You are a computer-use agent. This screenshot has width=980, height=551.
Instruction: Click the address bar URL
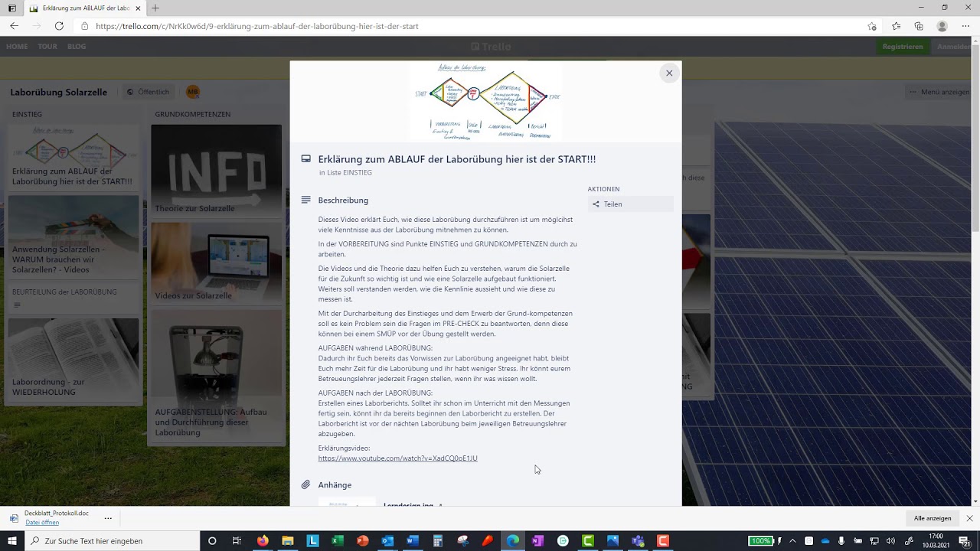coord(257,26)
